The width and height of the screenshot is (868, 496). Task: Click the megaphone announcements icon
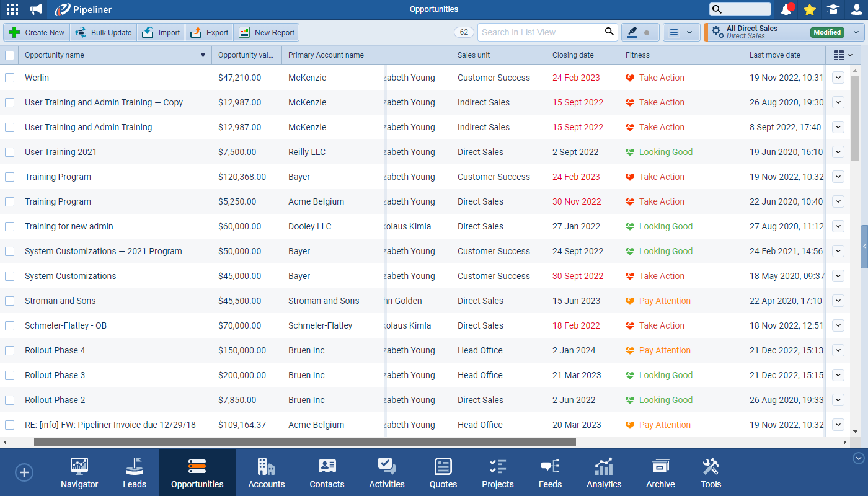coord(37,9)
